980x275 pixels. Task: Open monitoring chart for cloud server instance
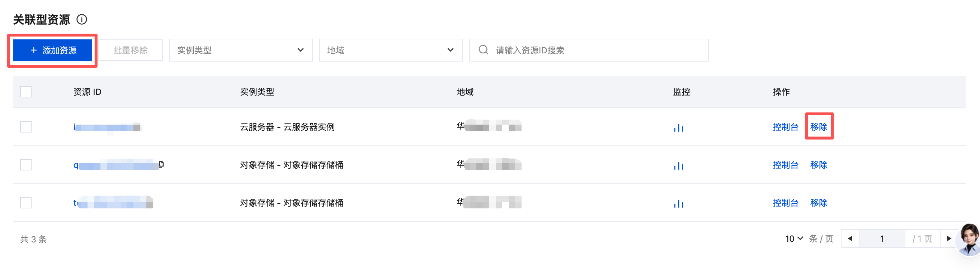[678, 127]
